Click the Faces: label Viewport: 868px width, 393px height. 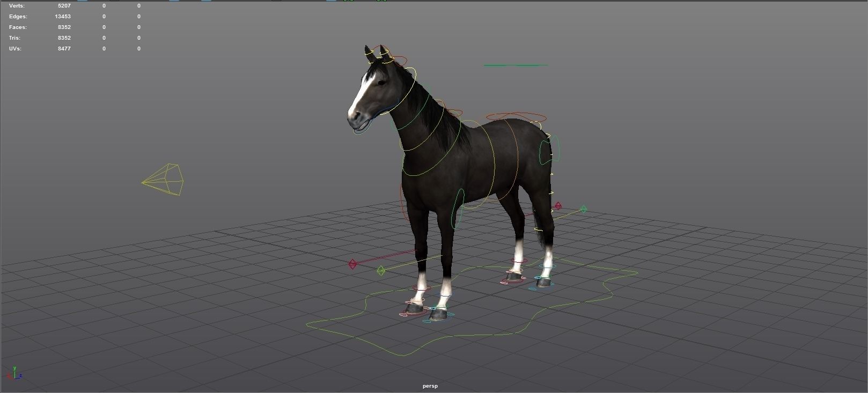pos(18,27)
